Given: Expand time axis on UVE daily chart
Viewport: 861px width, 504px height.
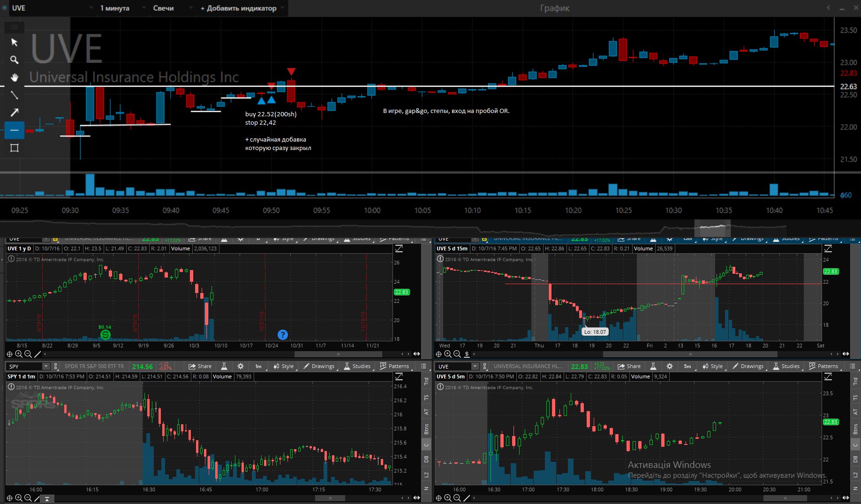Looking at the screenshot, I should (416, 354).
